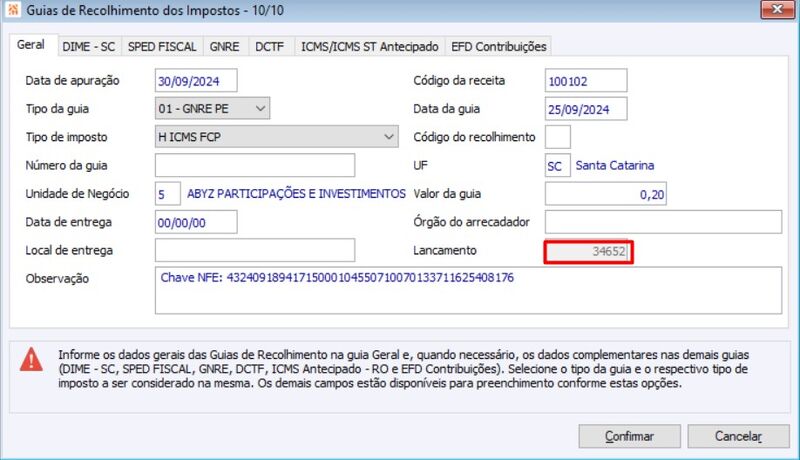This screenshot has width=800, height=460.
Task: Click the Data de apuração field
Action: pos(196,81)
